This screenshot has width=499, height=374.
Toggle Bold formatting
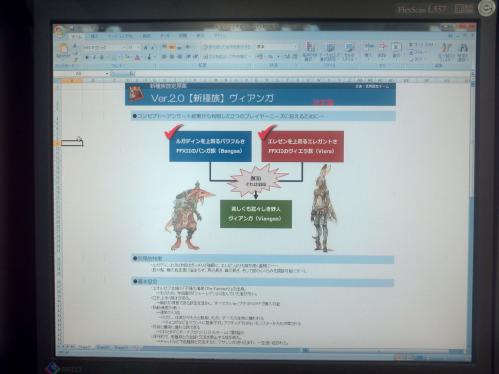[x=87, y=57]
